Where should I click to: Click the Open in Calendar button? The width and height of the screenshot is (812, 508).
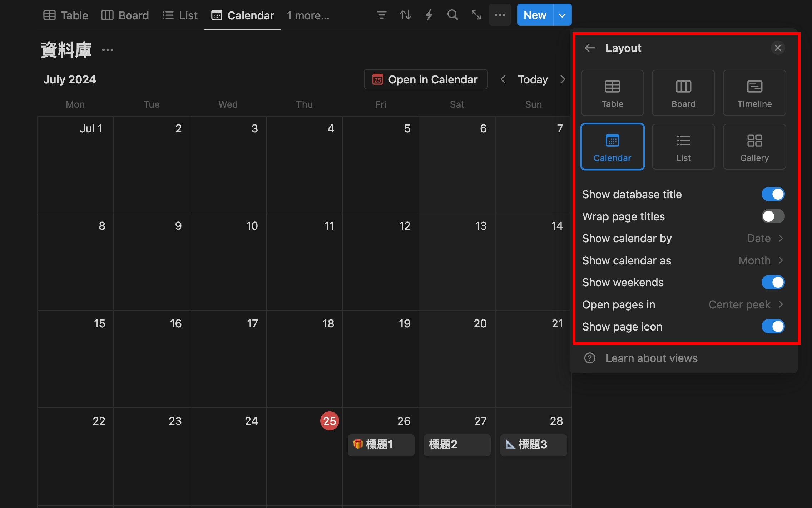click(x=425, y=79)
